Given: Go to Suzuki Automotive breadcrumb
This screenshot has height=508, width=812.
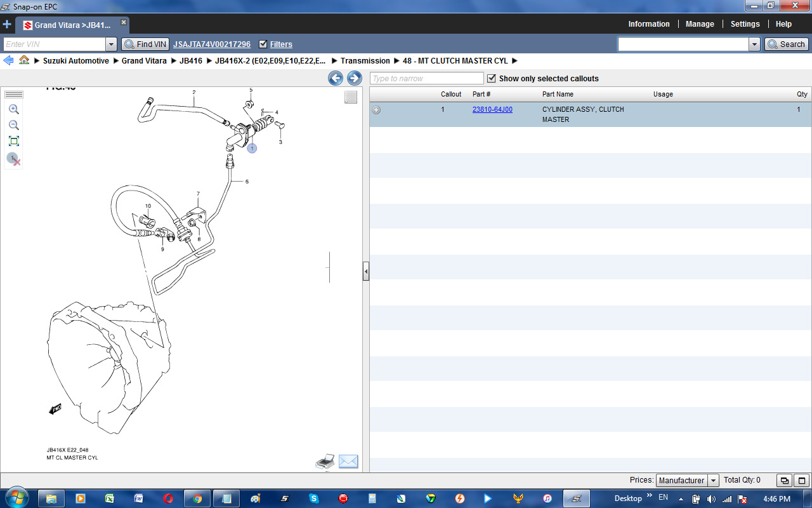Looking at the screenshot, I should point(76,61).
